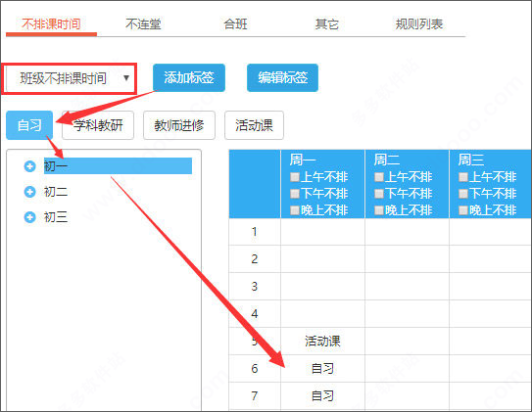Image resolution: width=532 pixels, height=412 pixels.
Task: Click the 添加标签 button
Action: point(189,77)
